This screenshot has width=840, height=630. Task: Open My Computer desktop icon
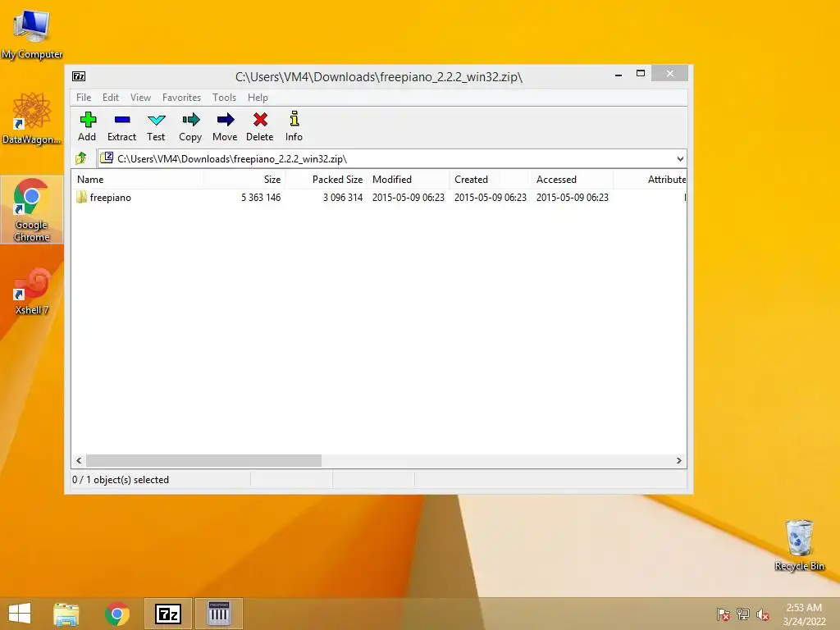click(x=32, y=33)
